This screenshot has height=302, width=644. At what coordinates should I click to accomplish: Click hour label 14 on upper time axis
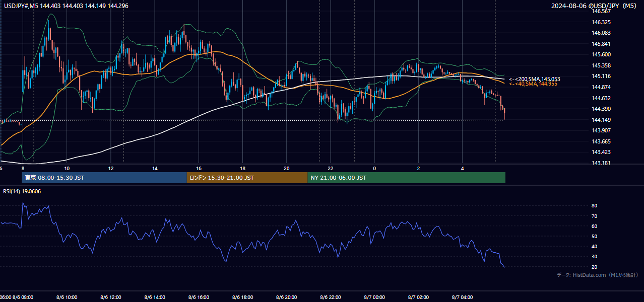click(x=155, y=168)
